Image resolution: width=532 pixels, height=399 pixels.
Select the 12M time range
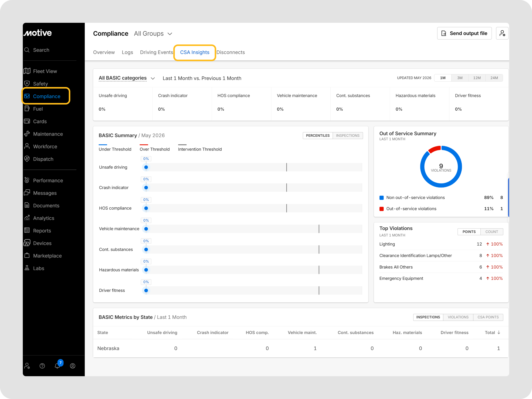click(x=477, y=78)
